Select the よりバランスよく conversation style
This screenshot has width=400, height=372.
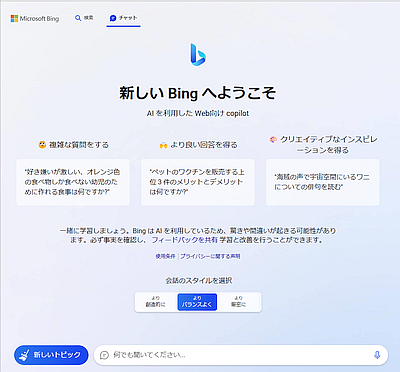tap(197, 302)
